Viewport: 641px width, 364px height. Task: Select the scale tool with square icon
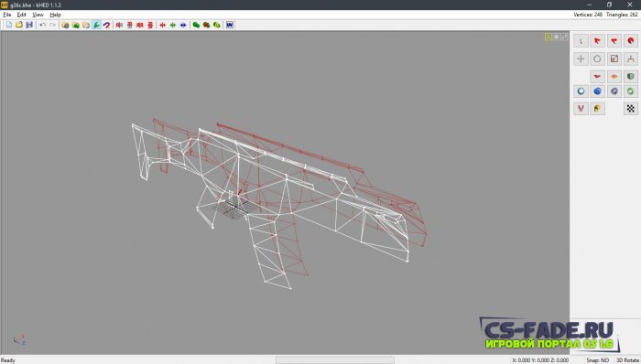(x=614, y=59)
